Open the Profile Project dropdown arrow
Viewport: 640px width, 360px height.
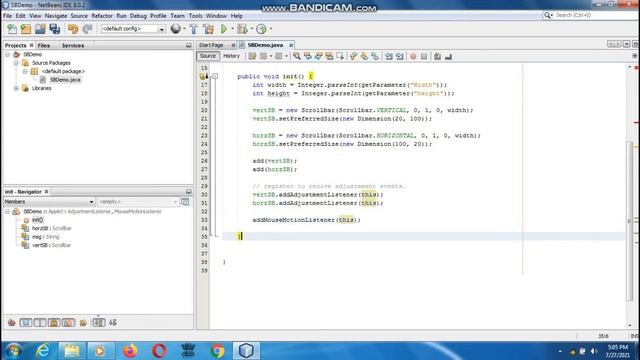pyautogui.click(x=271, y=29)
